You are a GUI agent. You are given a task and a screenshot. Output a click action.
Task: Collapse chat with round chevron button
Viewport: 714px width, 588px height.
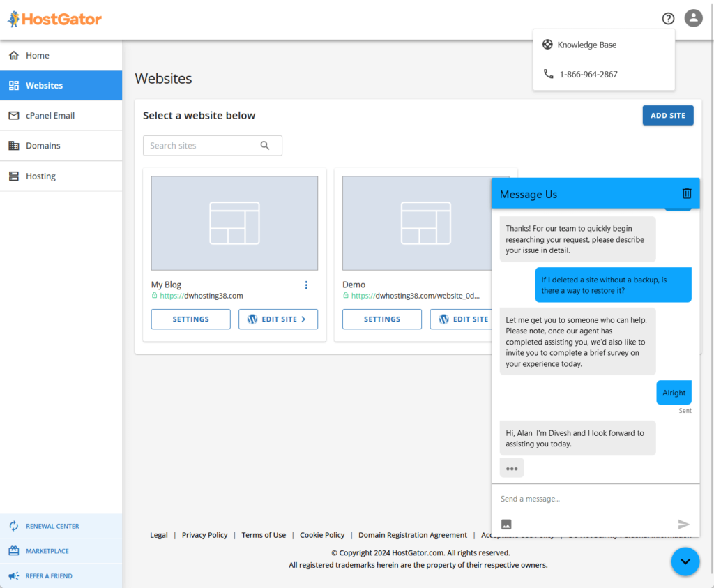[685, 561]
